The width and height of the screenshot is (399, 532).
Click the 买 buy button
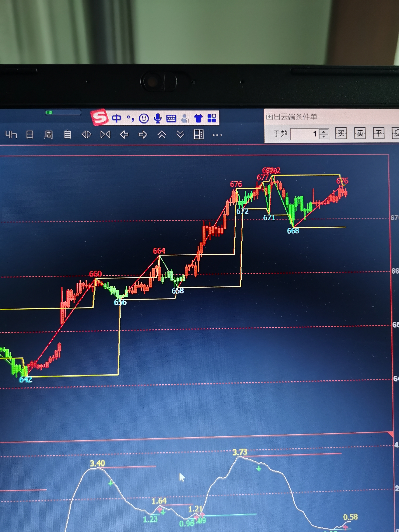pos(341,133)
